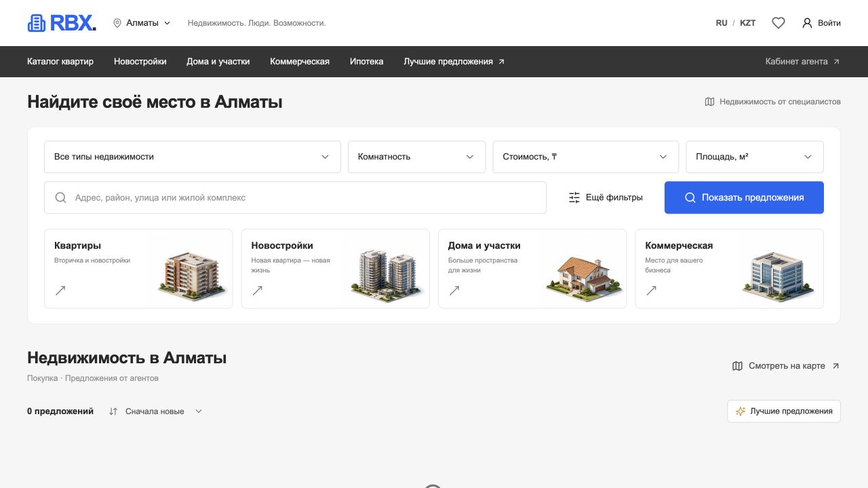Open the Сначала новые sort dropdown
Viewport: 868px width, 488px height.
tap(155, 411)
